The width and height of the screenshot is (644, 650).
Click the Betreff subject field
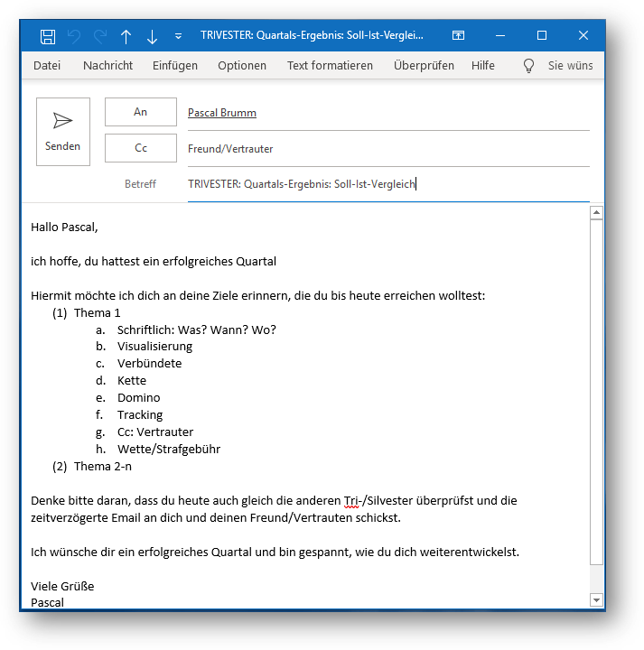pos(388,184)
